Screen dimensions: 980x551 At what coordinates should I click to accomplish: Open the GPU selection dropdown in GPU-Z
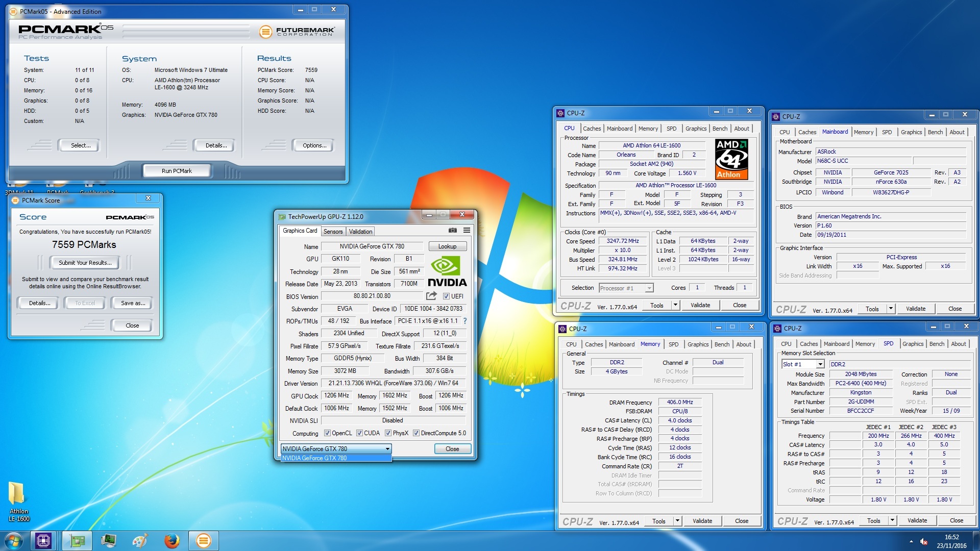point(336,449)
